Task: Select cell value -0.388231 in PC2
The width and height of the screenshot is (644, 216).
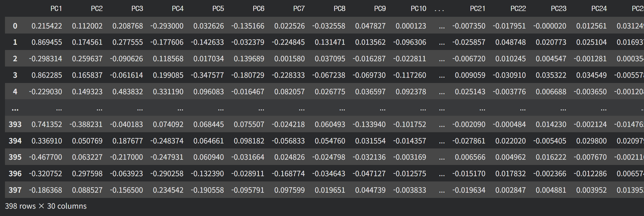Action: (x=86, y=124)
